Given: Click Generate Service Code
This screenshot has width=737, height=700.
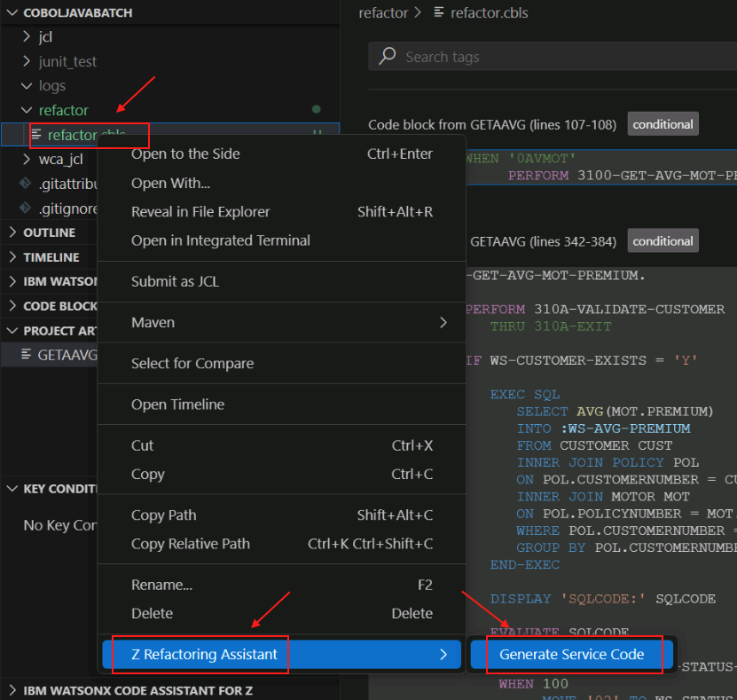Looking at the screenshot, I should 571,654.
